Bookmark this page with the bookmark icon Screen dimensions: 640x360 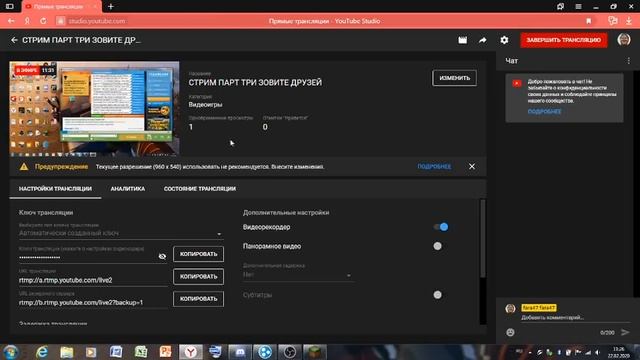click(x=589, y=21)
